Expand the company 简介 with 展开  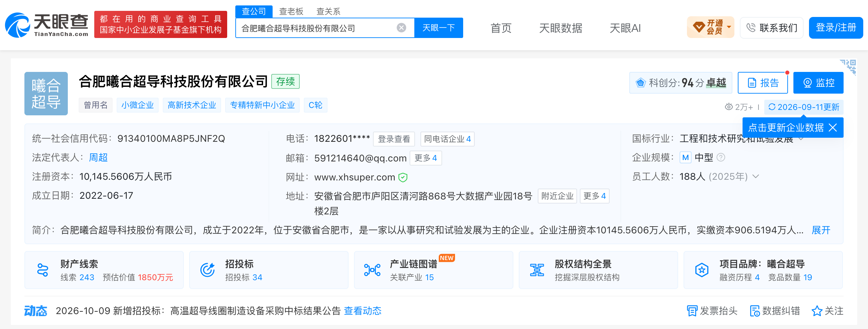821,230
